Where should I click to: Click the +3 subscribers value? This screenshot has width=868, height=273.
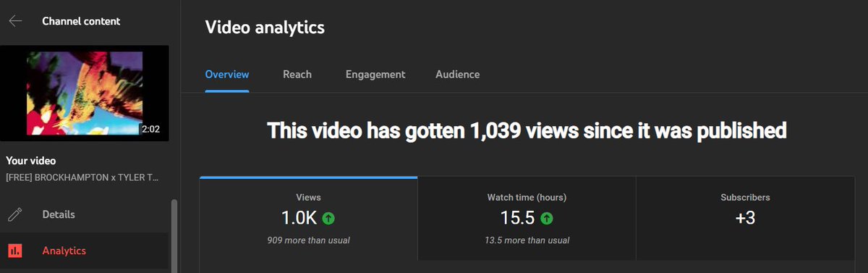click(x=745, y=217)
